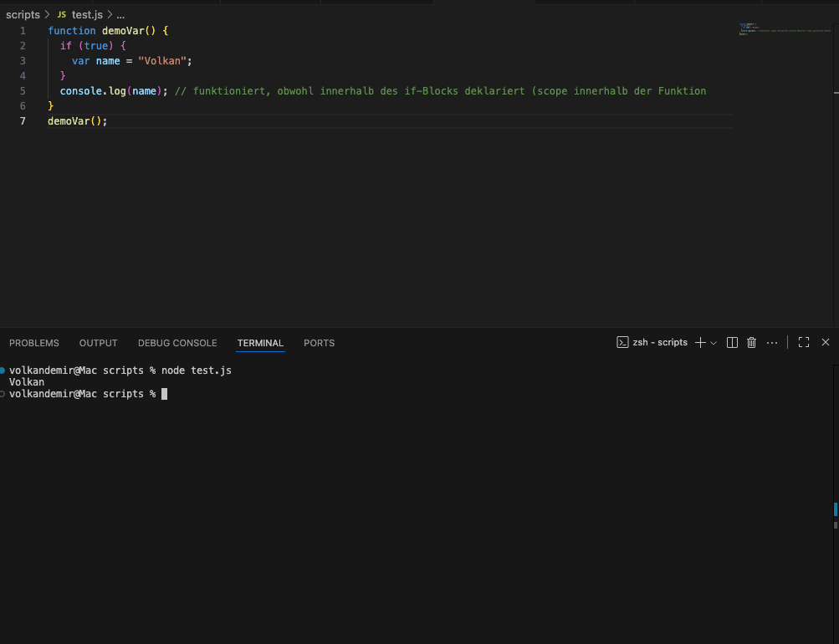Open the PORTS tab

coord(320,344)
